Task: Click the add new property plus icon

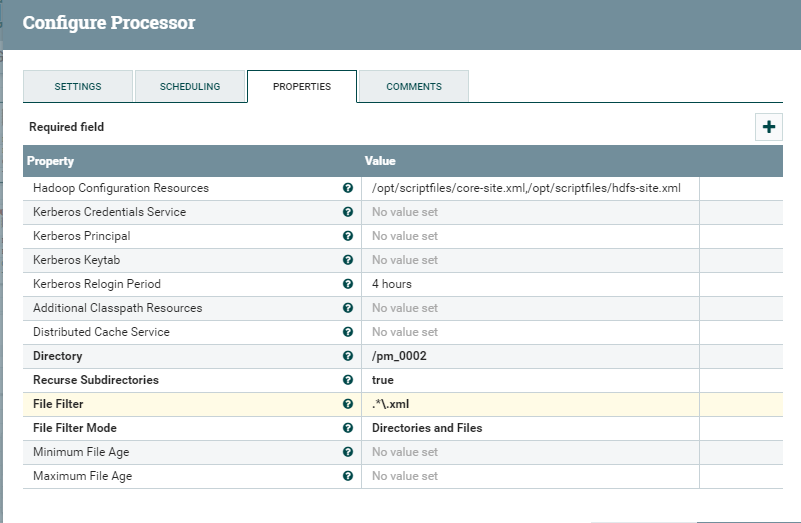Action: [x=768, y=127]
